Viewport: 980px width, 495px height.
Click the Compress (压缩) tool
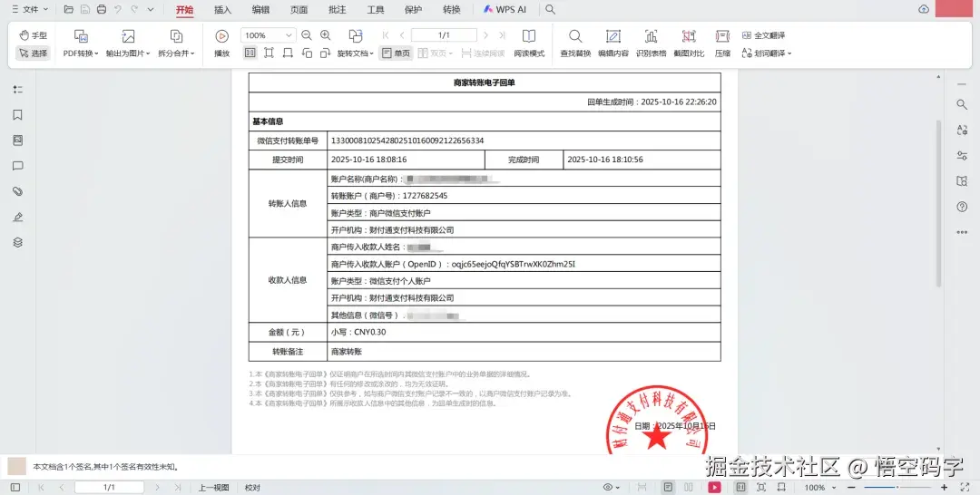[x=722, y=44]
